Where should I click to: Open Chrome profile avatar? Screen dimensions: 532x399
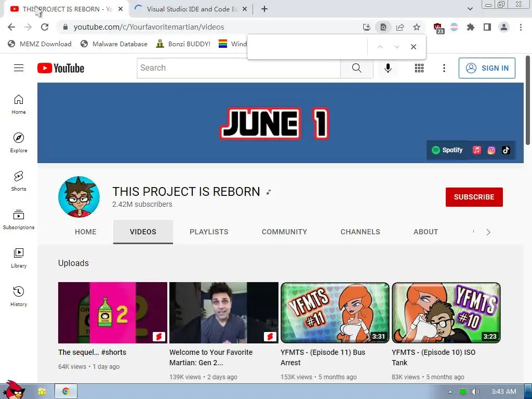pyautogui.click(x=504, y=27)
